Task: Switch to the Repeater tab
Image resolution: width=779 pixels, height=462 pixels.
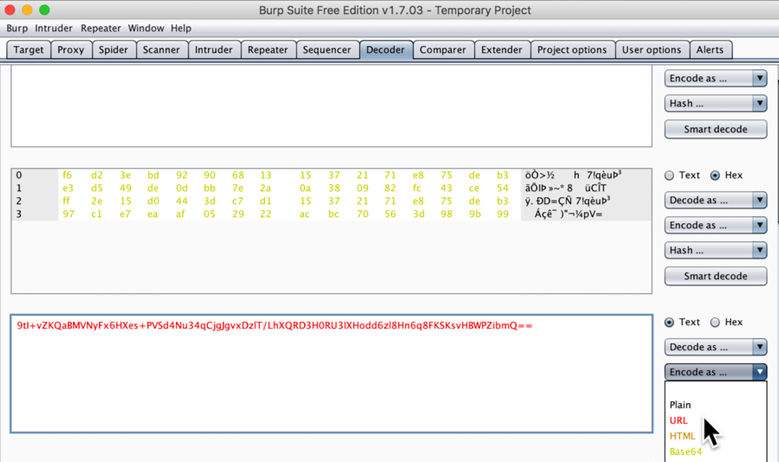Action: [x=268, y=50]
